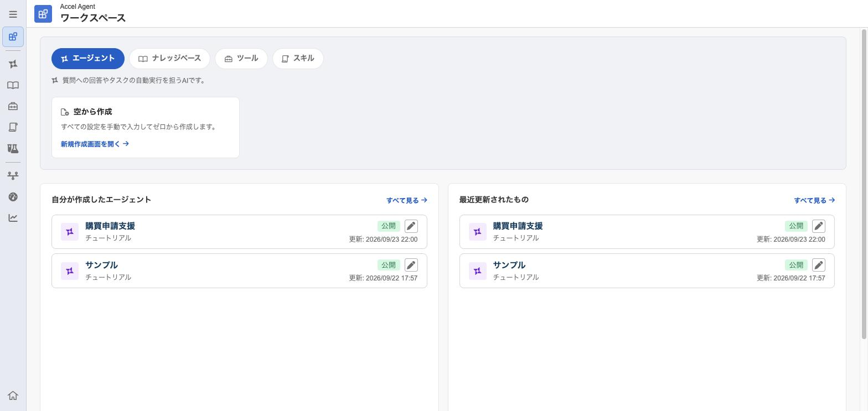868x411 pixels.
Task: Click 購買申請支援 agent icon in 最近更新されたもの
Action: click(478, 232)
